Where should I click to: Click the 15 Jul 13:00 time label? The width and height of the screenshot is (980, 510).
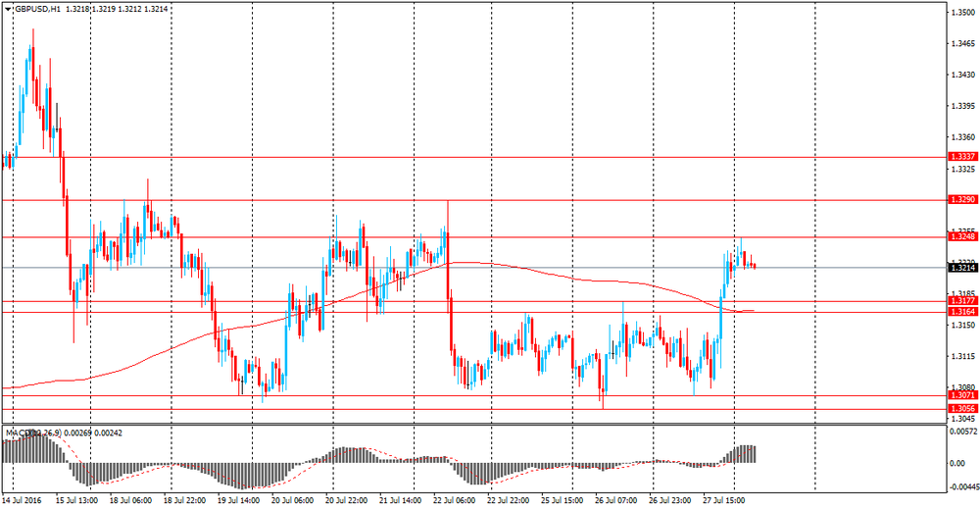[x=76, y=500]
